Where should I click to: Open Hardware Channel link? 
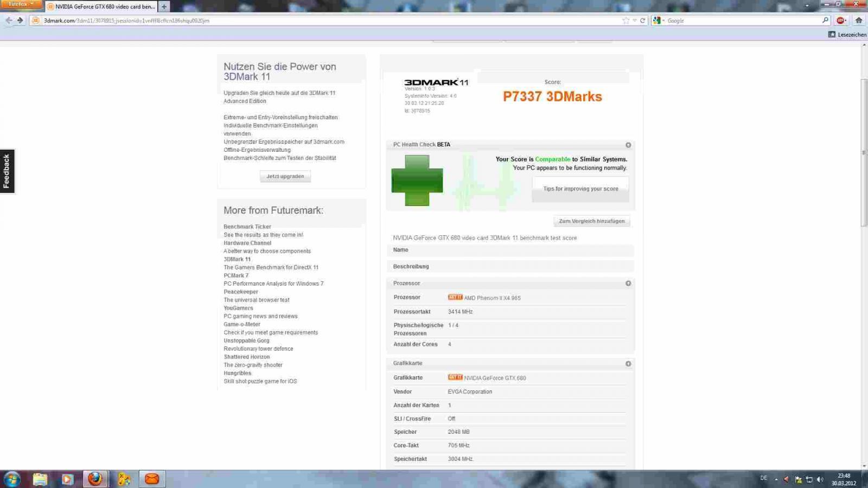[x=247, y=243]
